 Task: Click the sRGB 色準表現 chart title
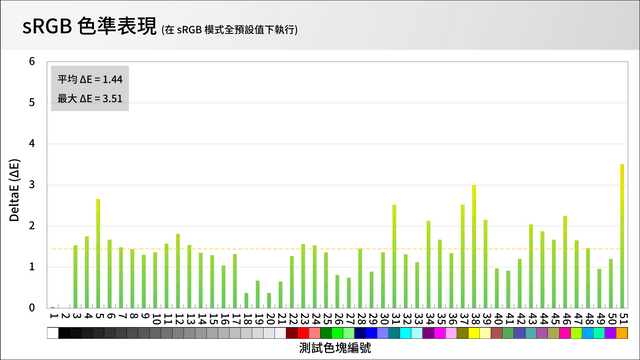[x=89, y=26]
